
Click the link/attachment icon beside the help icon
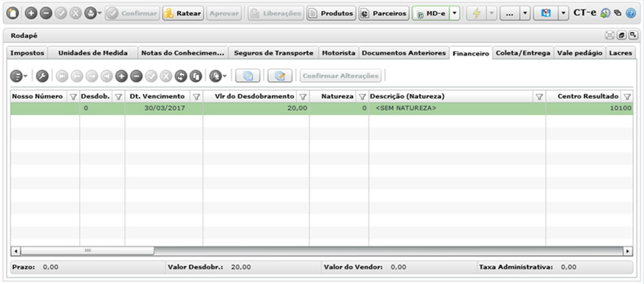pos(618,14)
